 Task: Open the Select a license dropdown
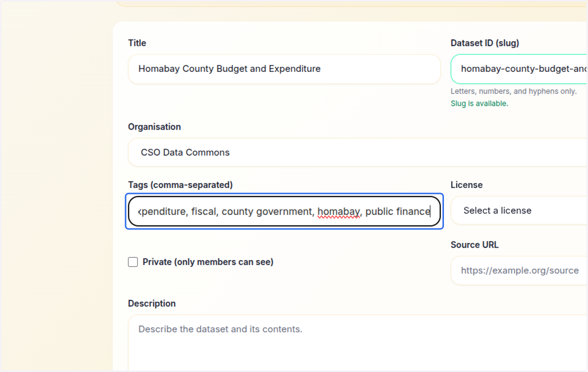point(519,210)
